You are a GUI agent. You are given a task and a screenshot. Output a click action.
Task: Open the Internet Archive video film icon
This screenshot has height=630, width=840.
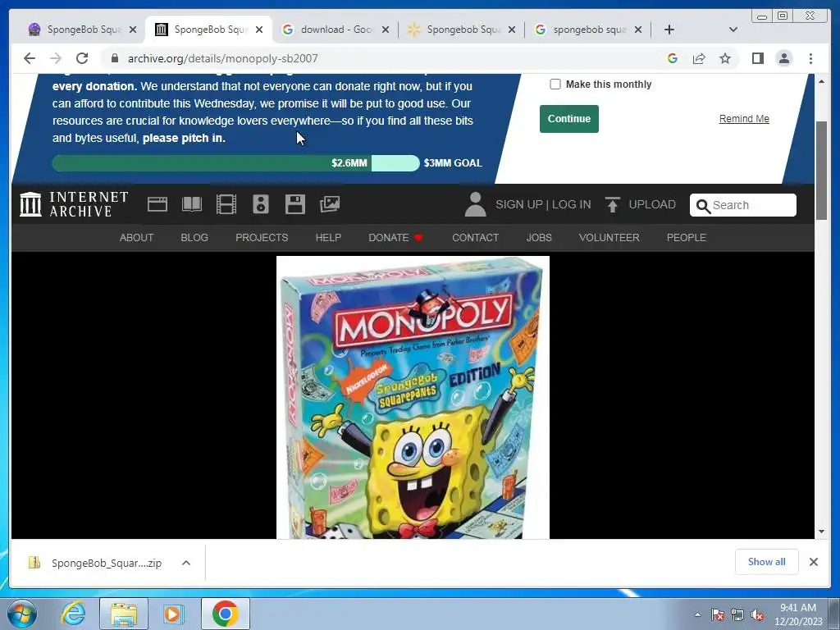(226, 204)
